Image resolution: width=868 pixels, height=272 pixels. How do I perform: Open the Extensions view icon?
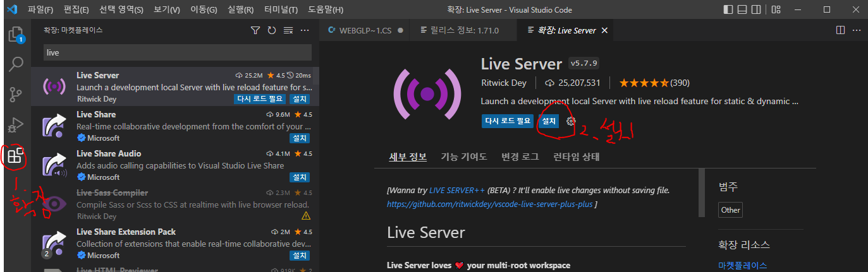16,155
